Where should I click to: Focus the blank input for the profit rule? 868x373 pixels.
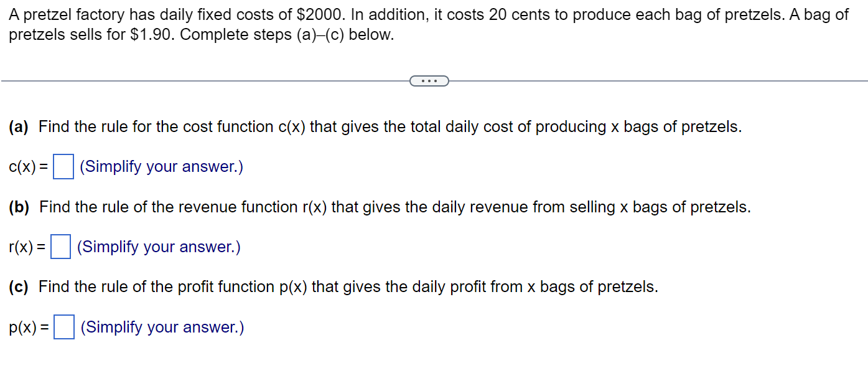tap(63, 327)
